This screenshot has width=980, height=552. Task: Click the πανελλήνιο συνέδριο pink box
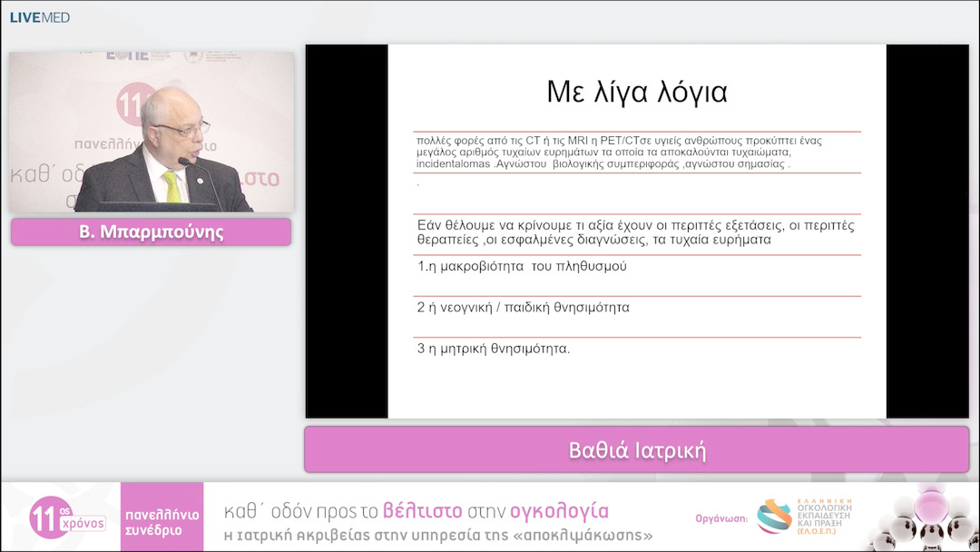(162, 517)
